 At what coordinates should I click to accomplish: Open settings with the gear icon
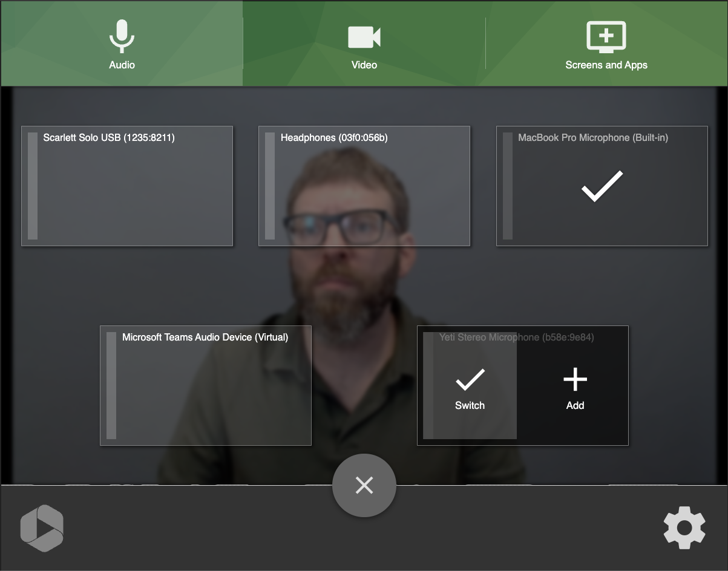(x=684, y=528)
